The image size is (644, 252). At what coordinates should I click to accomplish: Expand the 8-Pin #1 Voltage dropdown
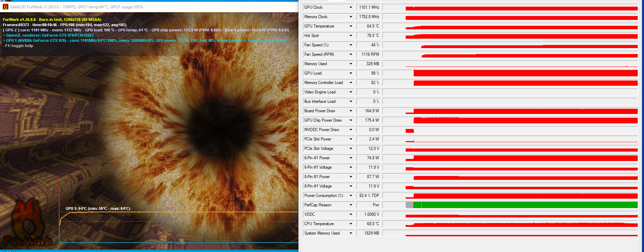[351, 186]
